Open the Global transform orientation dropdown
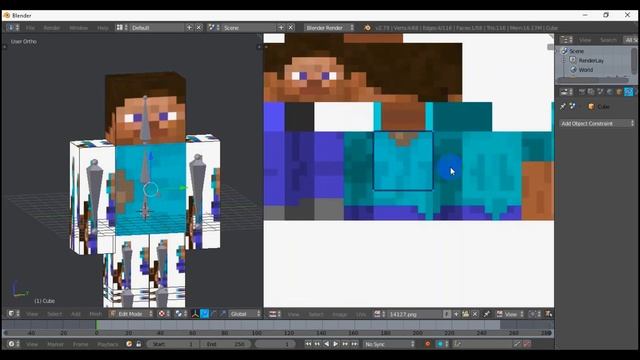 244,314
